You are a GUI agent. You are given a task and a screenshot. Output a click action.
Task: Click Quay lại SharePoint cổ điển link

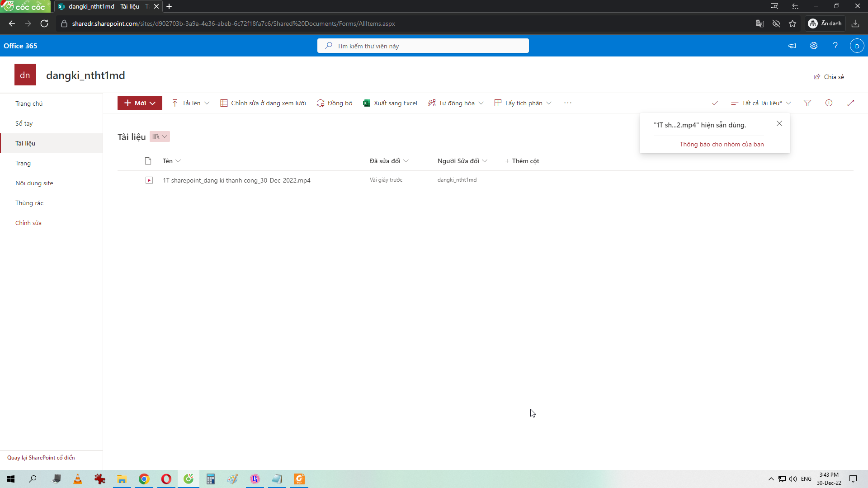pos(41,458)
